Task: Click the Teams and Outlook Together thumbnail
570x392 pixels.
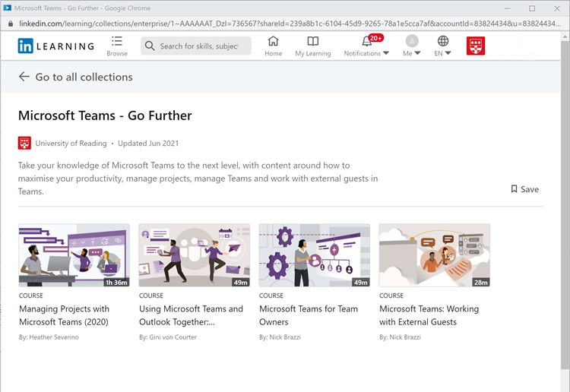Action: 194,254
